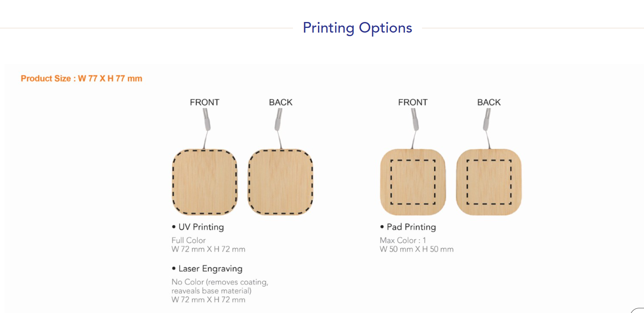Screen dimensions: 644x313
Task: Click the UV printing front bamboo coaster image
Action: [205, 182]
